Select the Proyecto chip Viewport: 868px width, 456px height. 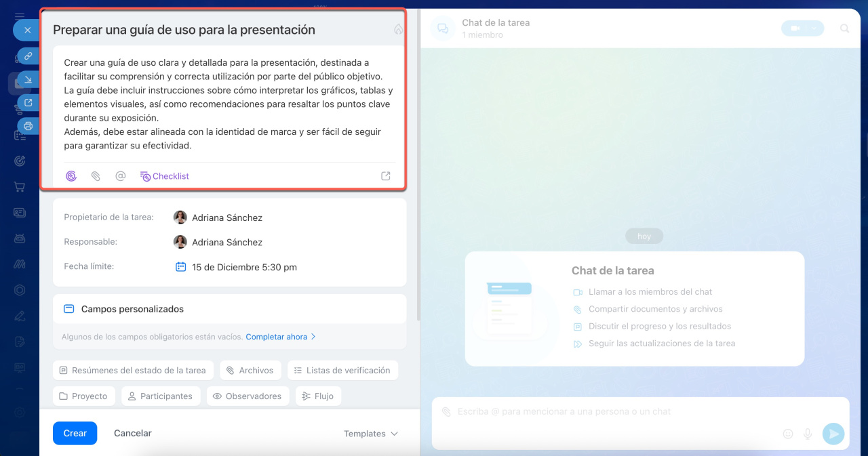pyautogui.click(x=83, y=396)
